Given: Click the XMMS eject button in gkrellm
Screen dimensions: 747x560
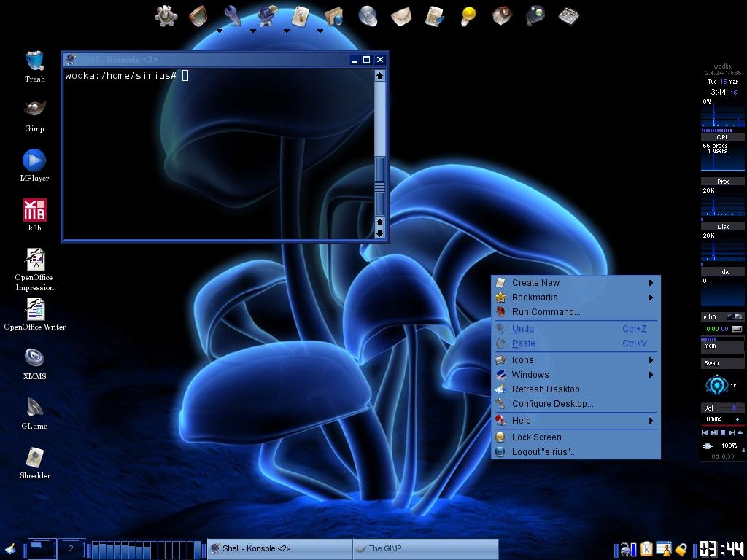Looking at the screenshot, I should 740,432.
